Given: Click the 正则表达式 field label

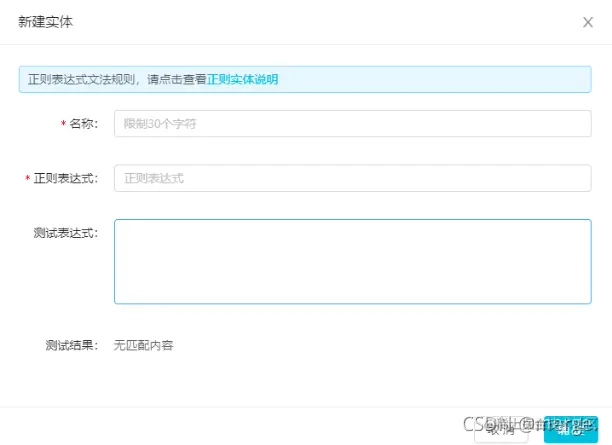Looking at the screenshot, I should (x=66, y=178).
